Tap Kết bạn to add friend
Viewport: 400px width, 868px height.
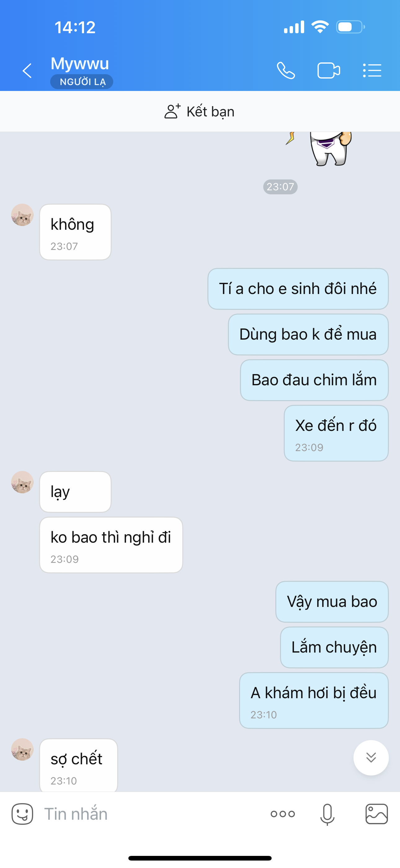click(x=199, y=111)
